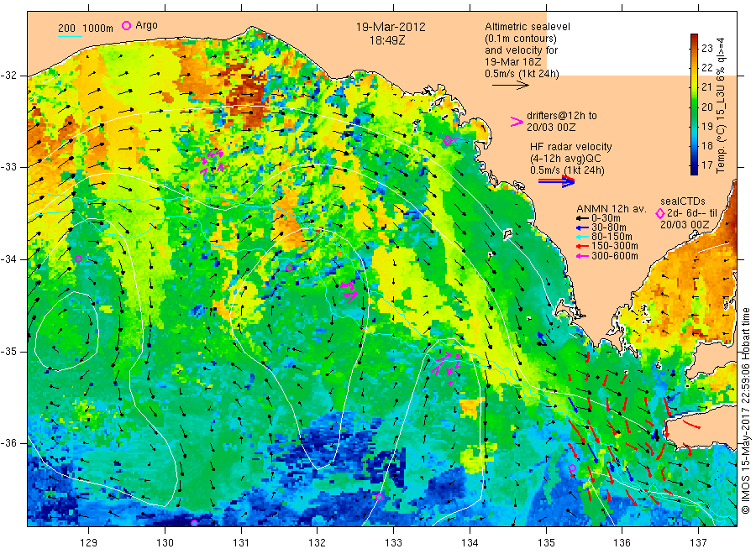Click the '200 1000m' depth contour label

click(x=86, y=29)
